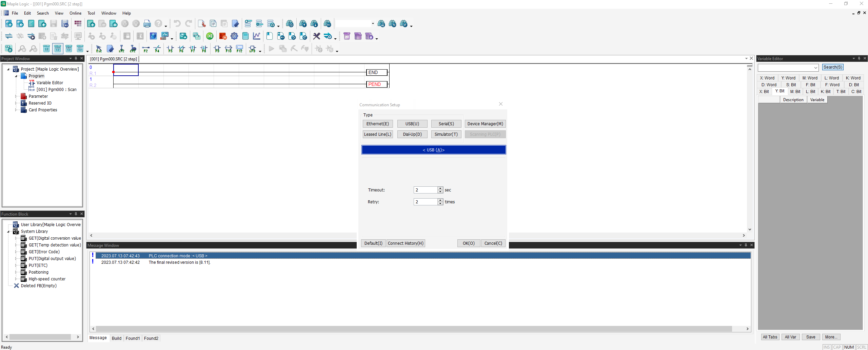Expand the Positioning function block group
The image size is (868, 350).
click(16, 272)
